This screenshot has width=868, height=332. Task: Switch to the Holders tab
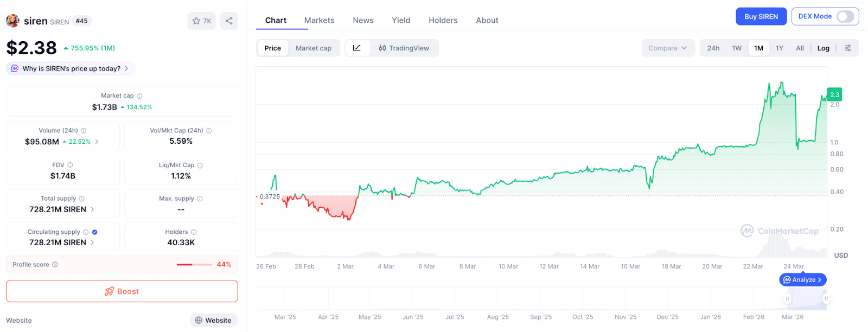coord(443,20)
